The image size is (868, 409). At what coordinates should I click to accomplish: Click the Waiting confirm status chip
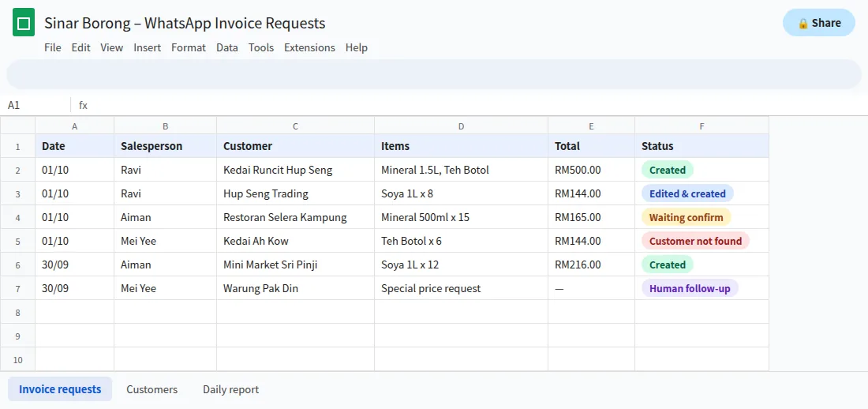tap(686, 217)
